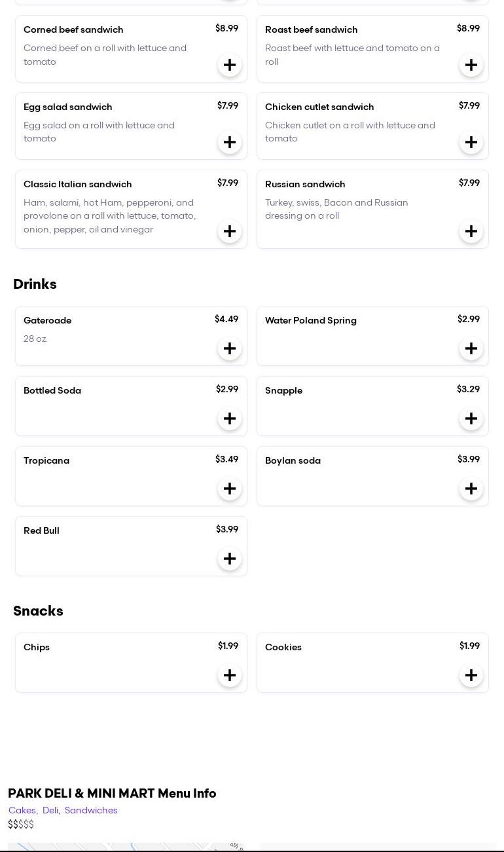
Task: Add Gateroade 28 oz. drink
Action: click(x=230, y=348)
